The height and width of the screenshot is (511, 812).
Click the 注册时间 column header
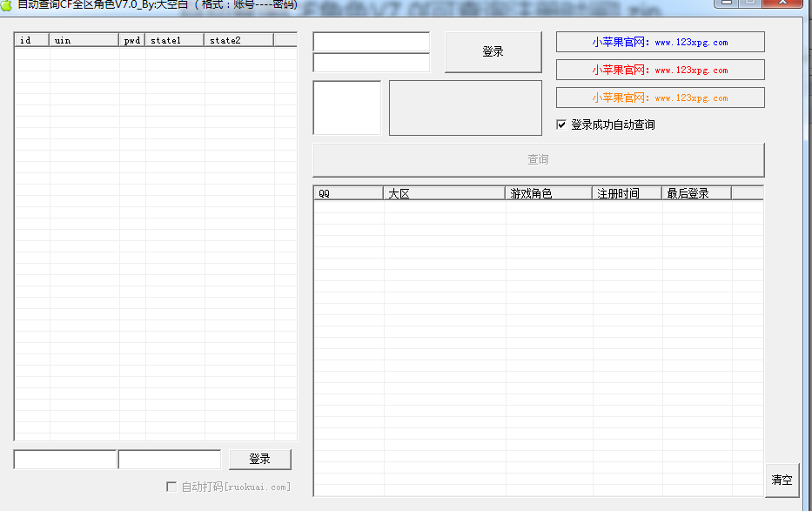(x=627, y=193)
